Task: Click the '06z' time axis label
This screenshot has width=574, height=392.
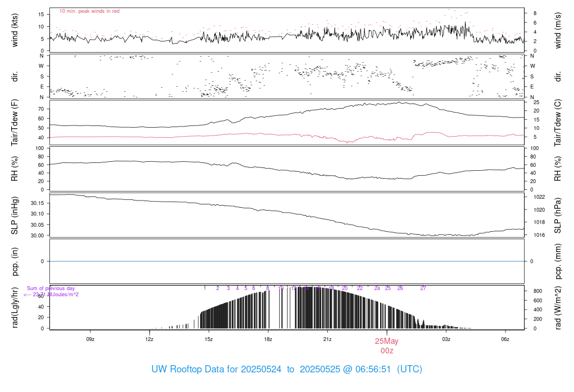Action: 505,339
